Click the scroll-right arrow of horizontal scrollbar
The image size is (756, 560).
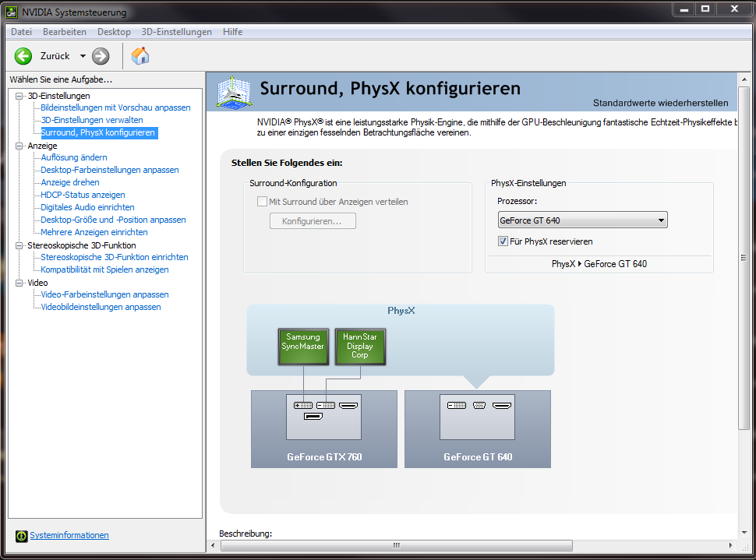pos(730,545)
